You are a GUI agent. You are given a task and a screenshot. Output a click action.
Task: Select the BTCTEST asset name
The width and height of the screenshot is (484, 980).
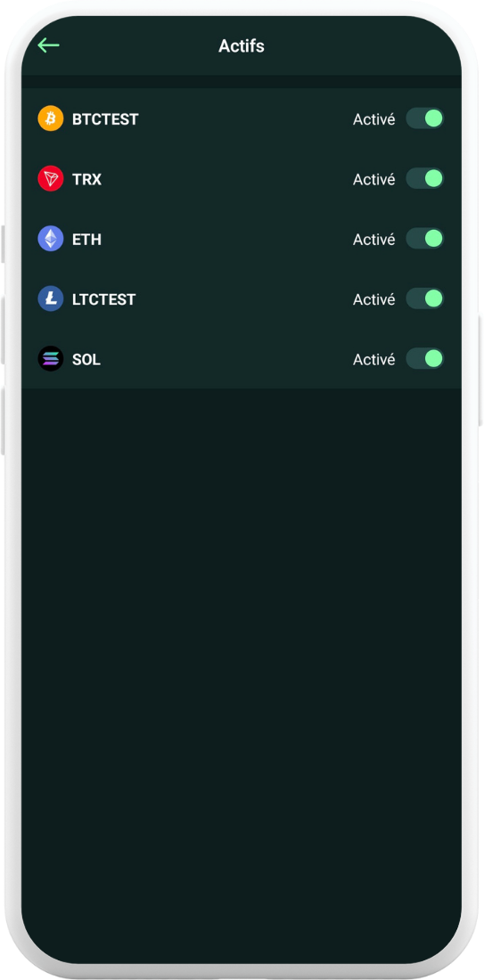[x=105, y=118]
